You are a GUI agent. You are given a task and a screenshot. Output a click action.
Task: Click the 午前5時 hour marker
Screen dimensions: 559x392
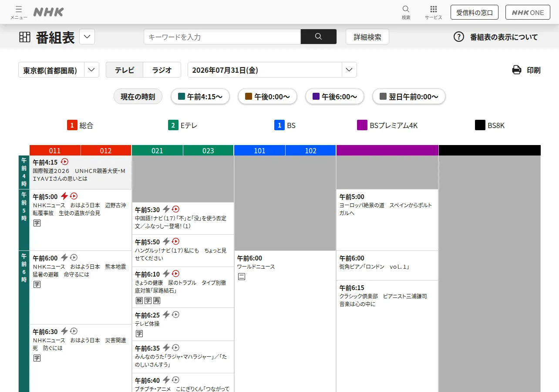pyautogui.click(x=24, y=220)
